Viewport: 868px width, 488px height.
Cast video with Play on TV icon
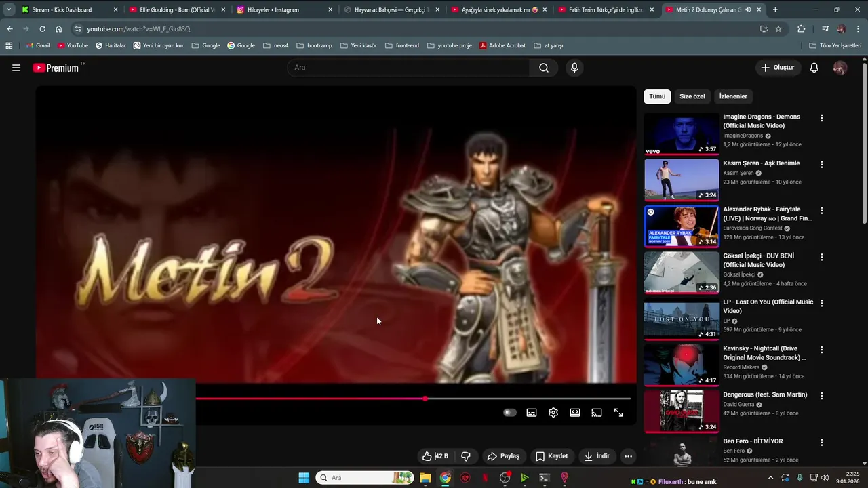tap(597, 413)
